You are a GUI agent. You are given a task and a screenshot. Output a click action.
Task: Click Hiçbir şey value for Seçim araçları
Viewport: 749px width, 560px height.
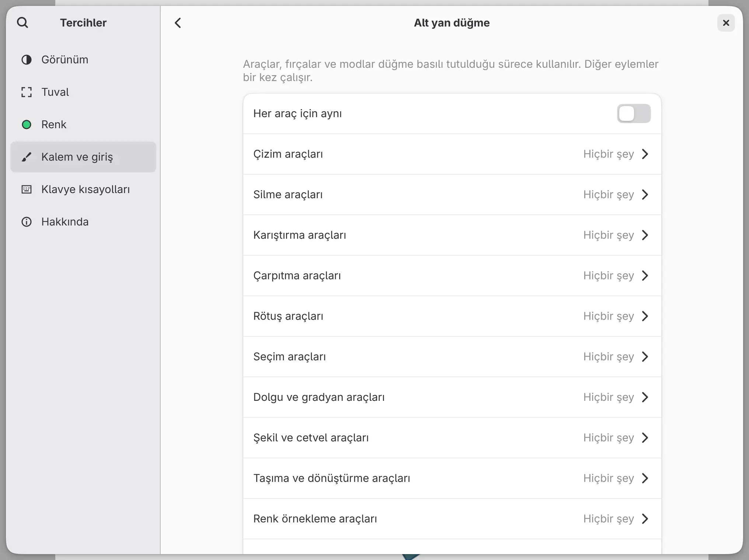click(x=609, y=357)
